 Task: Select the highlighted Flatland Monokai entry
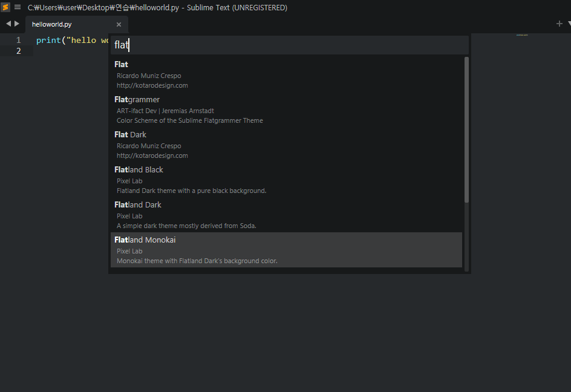tap(286, 250)
